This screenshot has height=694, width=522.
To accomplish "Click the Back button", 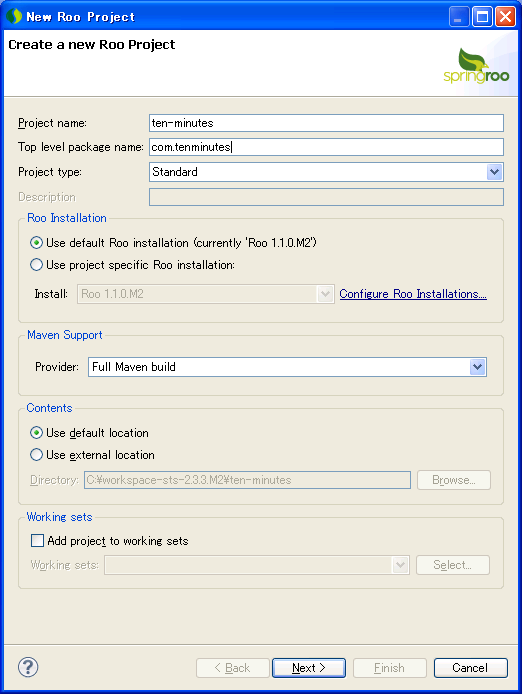I will click(x=233, y=667).
